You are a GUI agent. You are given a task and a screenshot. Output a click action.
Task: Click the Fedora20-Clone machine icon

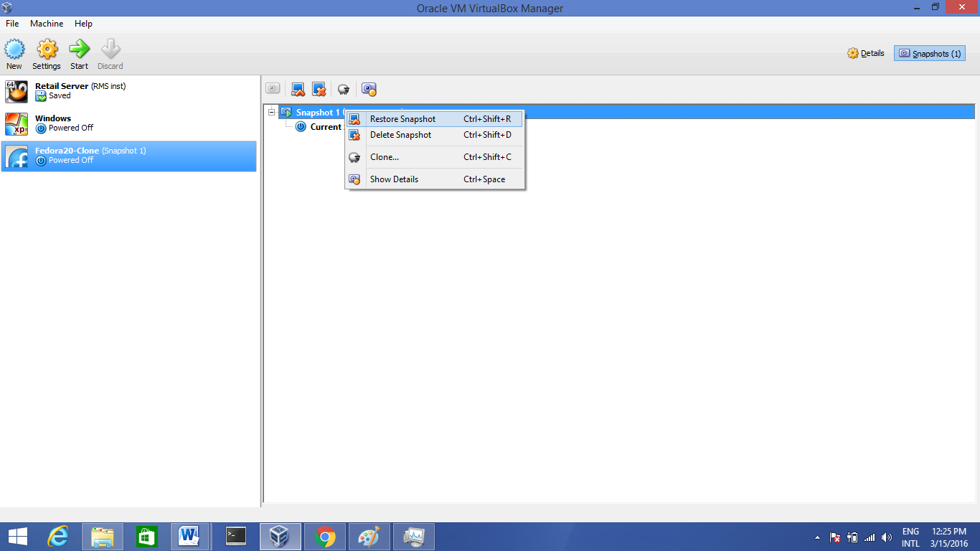tap(17, 156)
